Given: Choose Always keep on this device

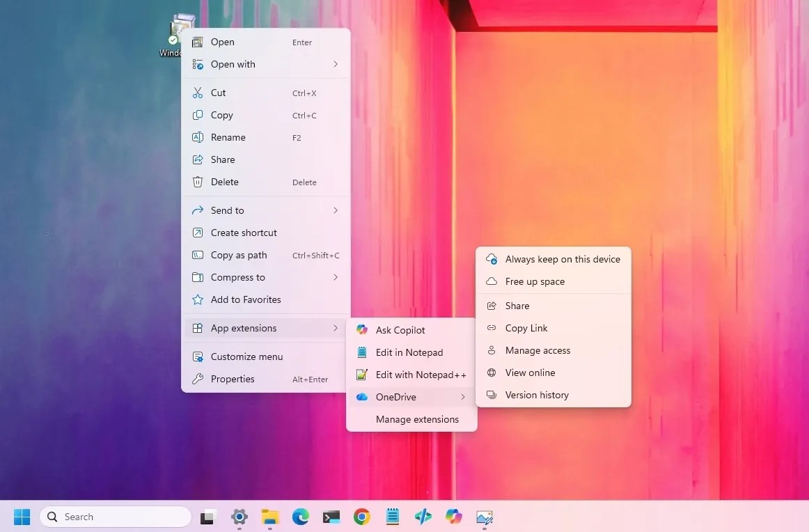Looking at the screenshot, I should (x=553, y=259).
